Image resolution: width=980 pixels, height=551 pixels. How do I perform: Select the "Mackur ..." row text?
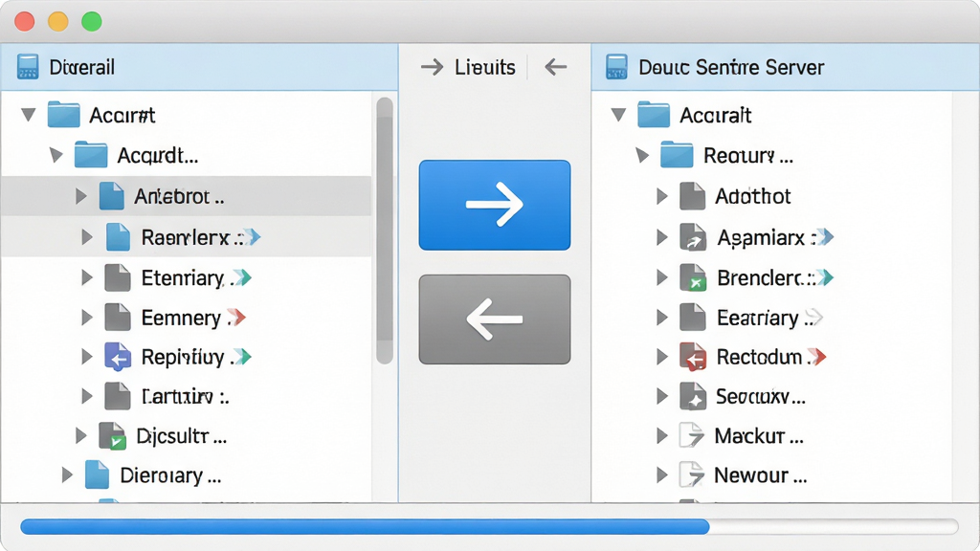coord(759,435)
